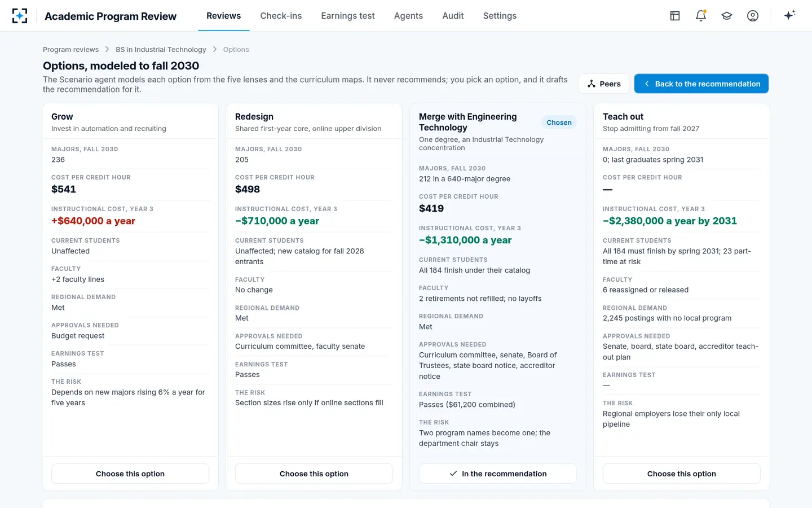This screenshot has width=812, height=508.
Task: Select the $541 cost per credit hour
Action: pos(64,189)
